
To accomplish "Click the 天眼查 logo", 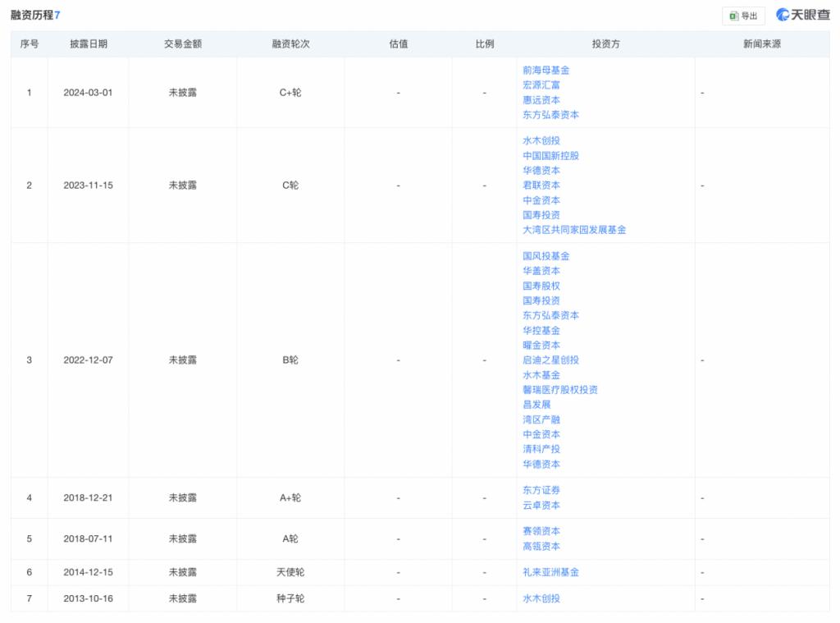I will (802, 15).
